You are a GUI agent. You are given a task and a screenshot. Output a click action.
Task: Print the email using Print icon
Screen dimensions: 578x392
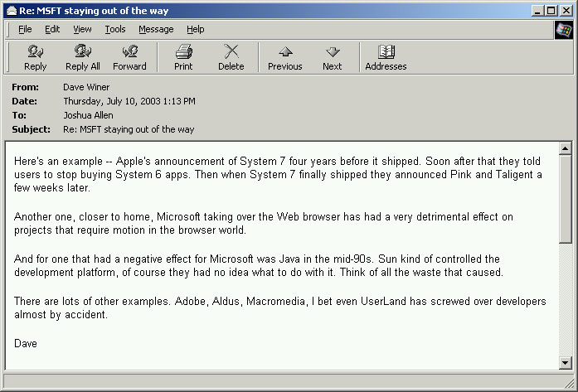[x=183, y=57]
